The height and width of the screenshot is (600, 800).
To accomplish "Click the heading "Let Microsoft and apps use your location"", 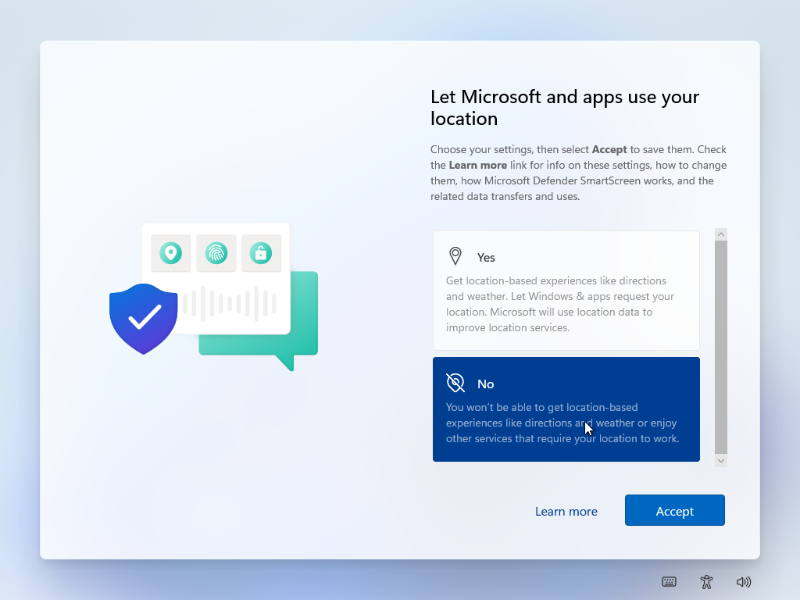I will [x=564, y=107].
